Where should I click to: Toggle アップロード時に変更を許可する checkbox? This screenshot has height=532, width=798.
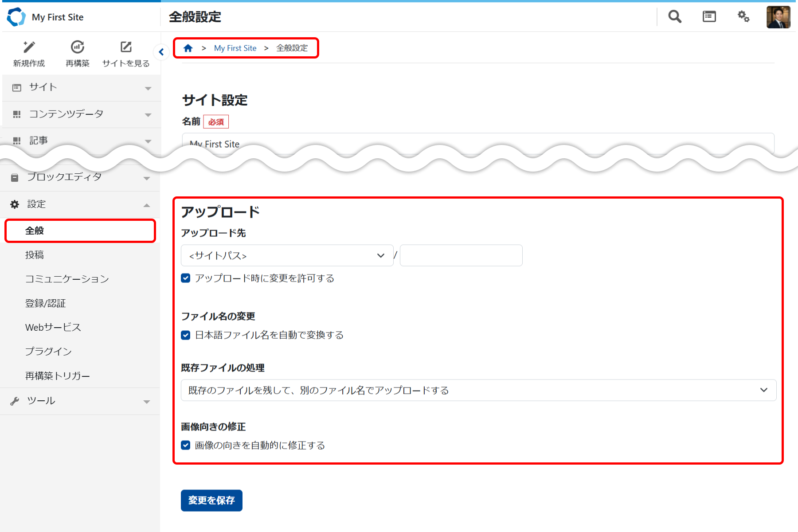[x=186, y=278]
